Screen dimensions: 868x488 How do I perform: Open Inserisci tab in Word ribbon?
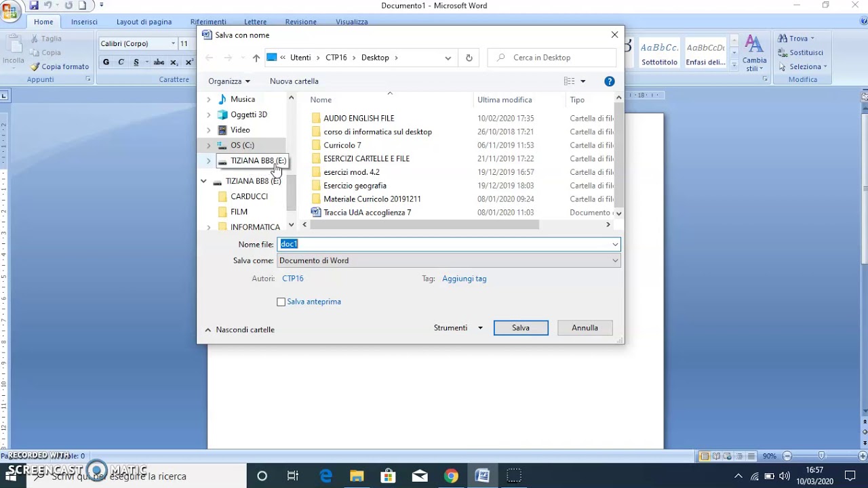[84, 22]
